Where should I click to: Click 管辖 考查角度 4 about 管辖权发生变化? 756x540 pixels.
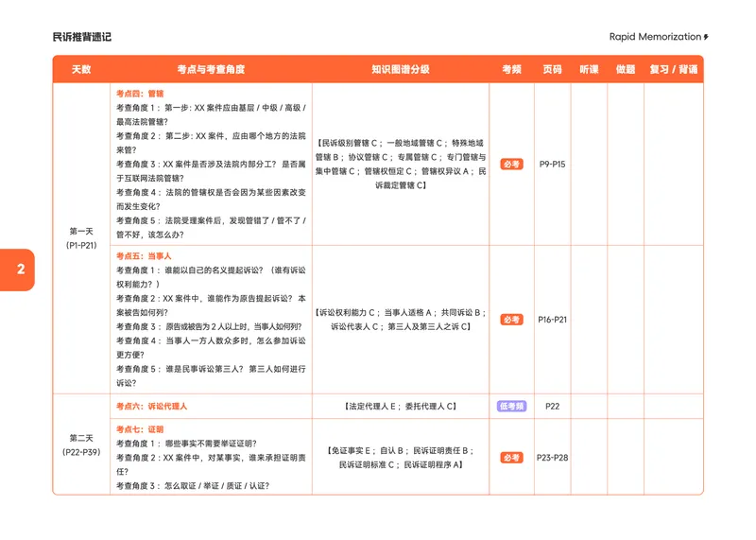[211, 200]
